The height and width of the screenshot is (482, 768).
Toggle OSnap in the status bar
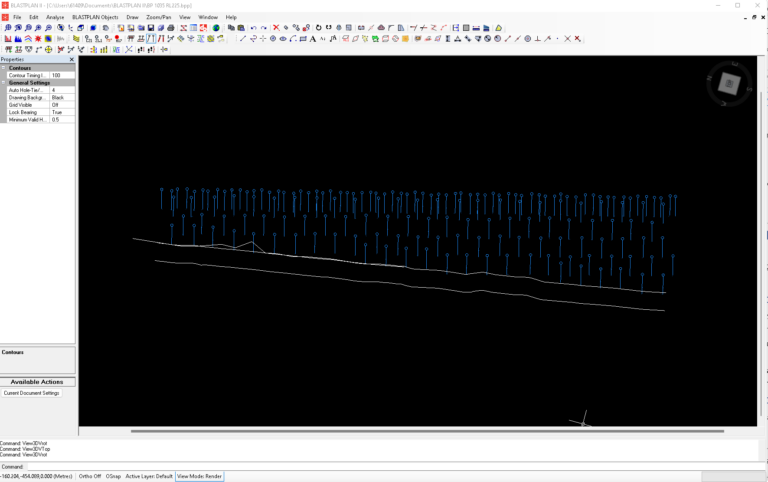tap(113, 476)
